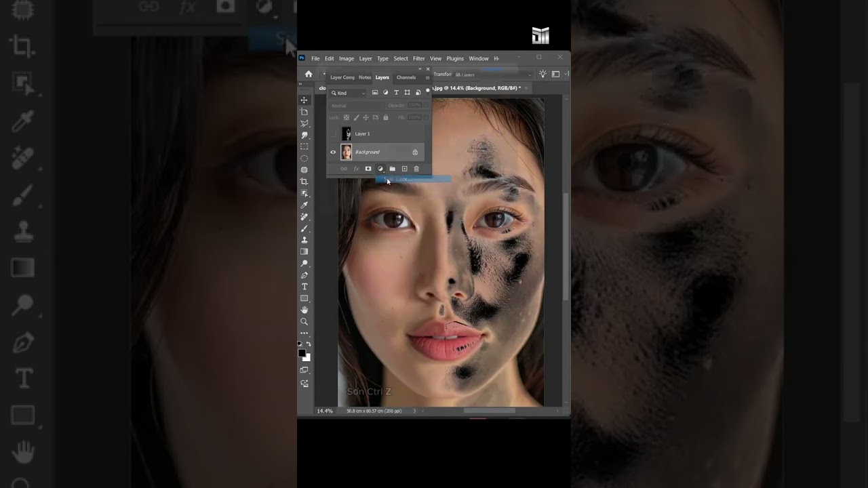
Task: Select the Crop tool
Action: pos(304,182)
